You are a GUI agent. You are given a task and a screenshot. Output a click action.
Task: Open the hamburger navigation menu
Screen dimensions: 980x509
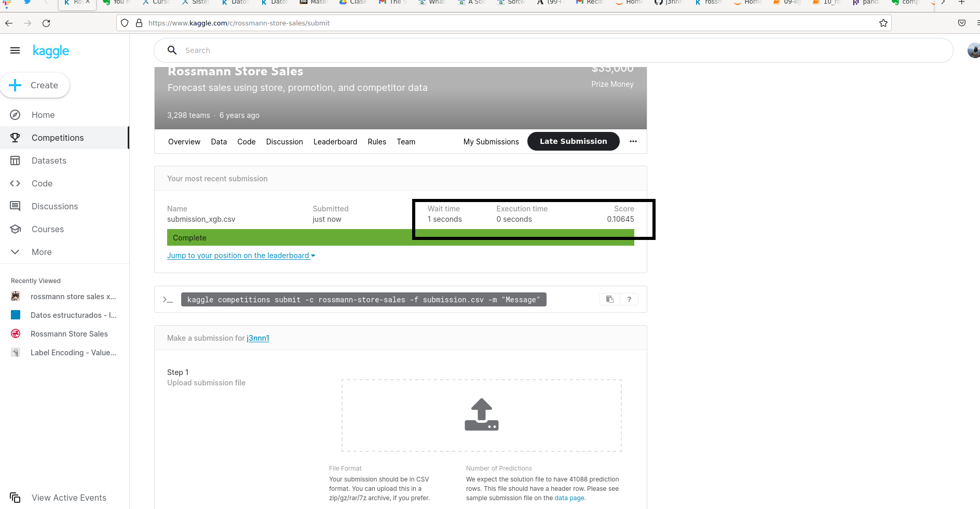click(15, 50)
